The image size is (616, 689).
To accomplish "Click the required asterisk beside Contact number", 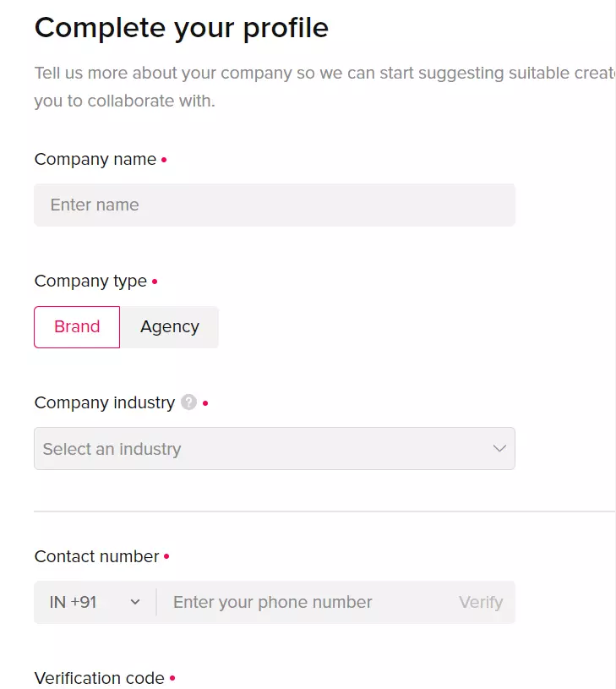I will click(x=166, y=557).
